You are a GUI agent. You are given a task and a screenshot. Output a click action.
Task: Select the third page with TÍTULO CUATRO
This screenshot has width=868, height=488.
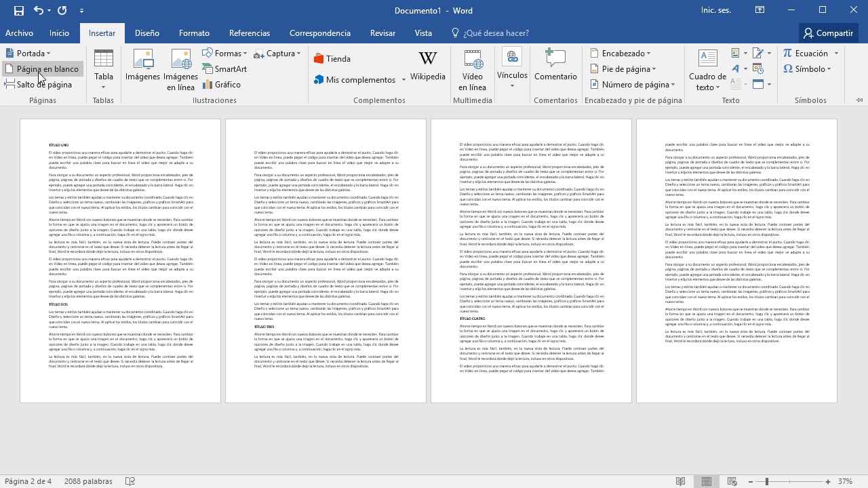coord(531,261)
